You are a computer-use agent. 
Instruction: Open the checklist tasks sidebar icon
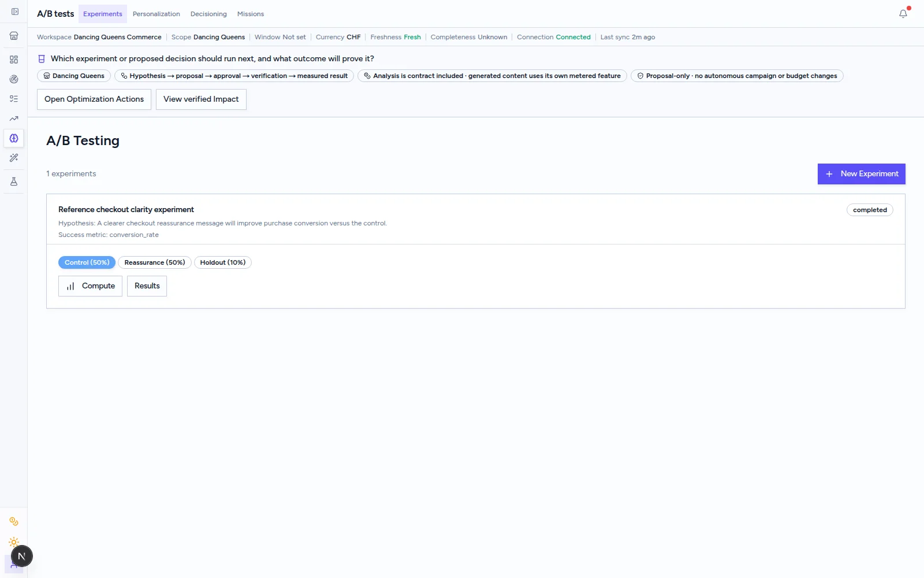(14, 99)
